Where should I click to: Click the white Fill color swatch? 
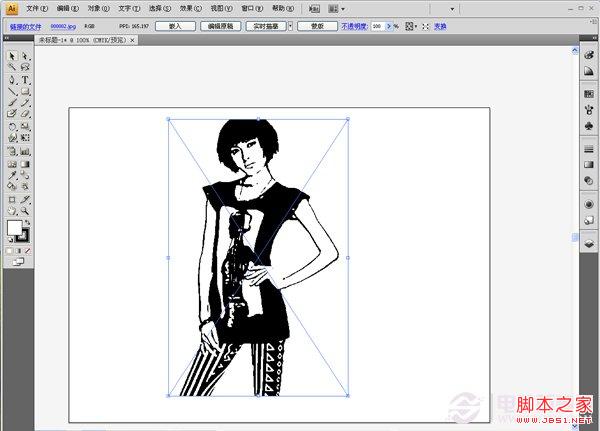pos(14,228)
